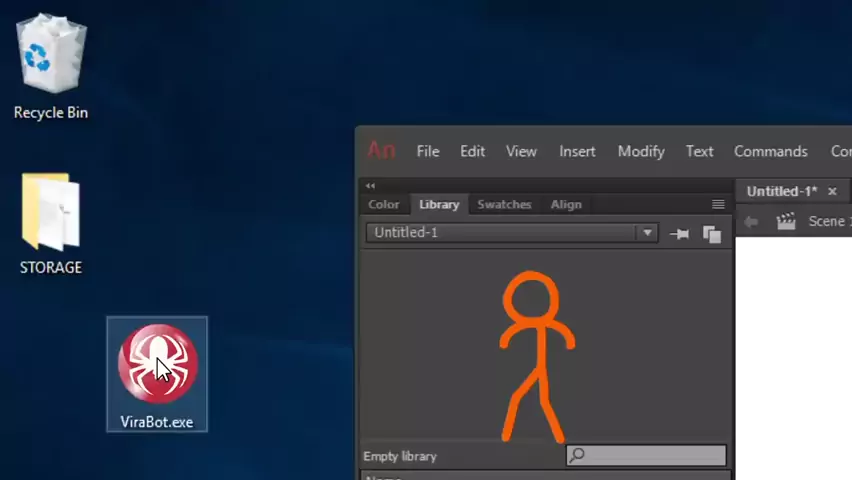Switch to the Align tab
Viewport: 852px width, 480px height.
(x=566, y=204)
